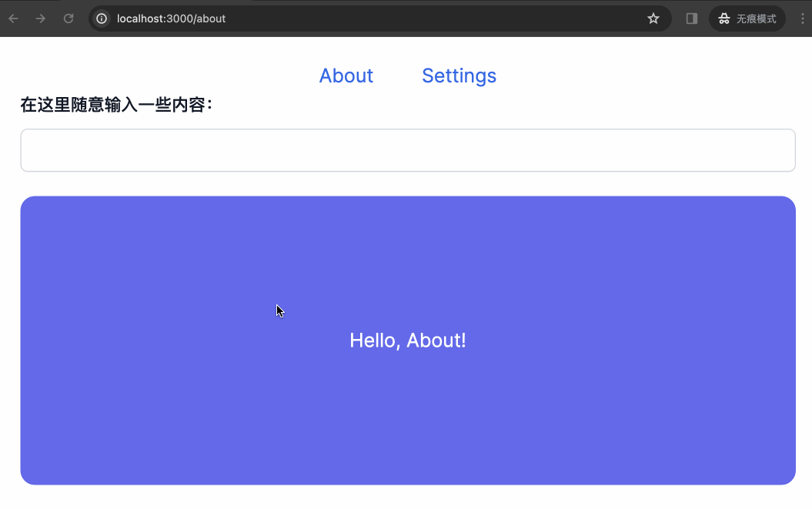
Task: Open the Settings navigation link
Action: [x=459, y=75]
